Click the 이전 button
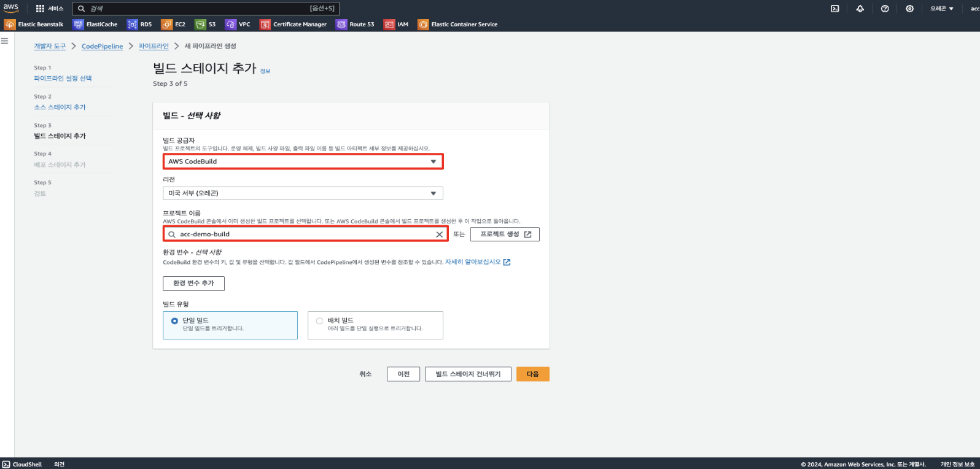 [403, 374]
